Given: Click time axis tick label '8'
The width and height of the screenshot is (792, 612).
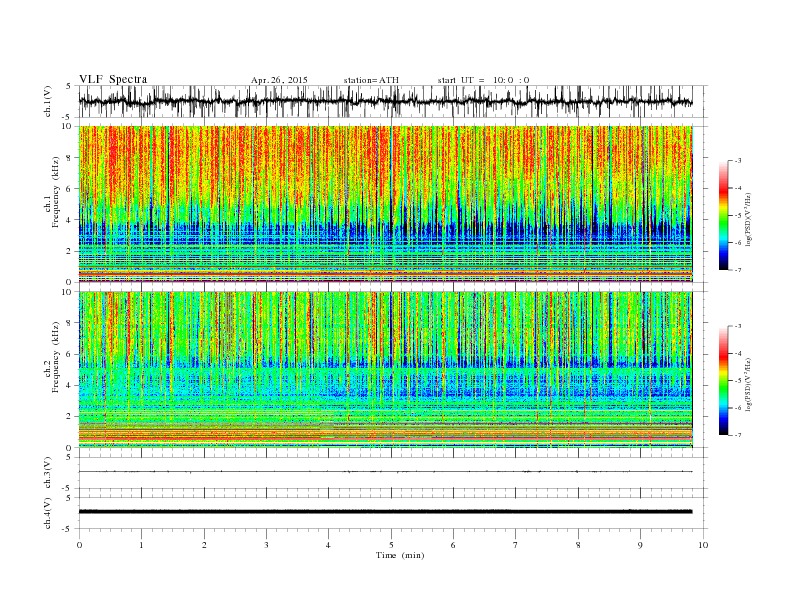Looking at the screenshot, I should click(578, 545).
